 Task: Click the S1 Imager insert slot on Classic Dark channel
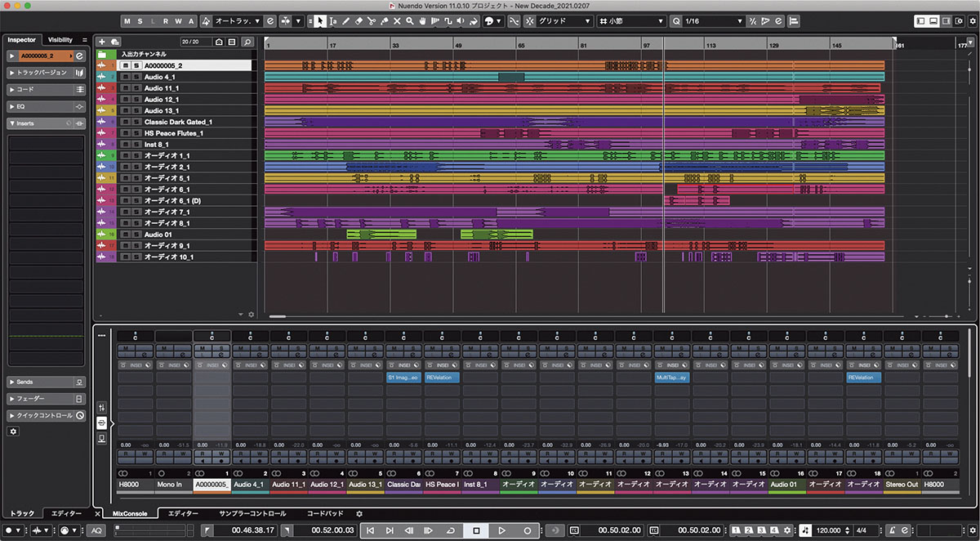pos(402,378)
